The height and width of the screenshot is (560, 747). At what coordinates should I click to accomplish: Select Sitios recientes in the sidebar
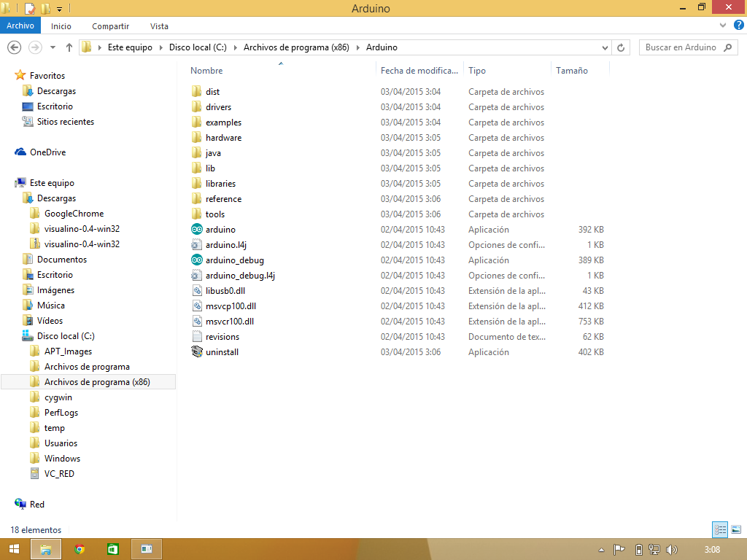(66, 122)
